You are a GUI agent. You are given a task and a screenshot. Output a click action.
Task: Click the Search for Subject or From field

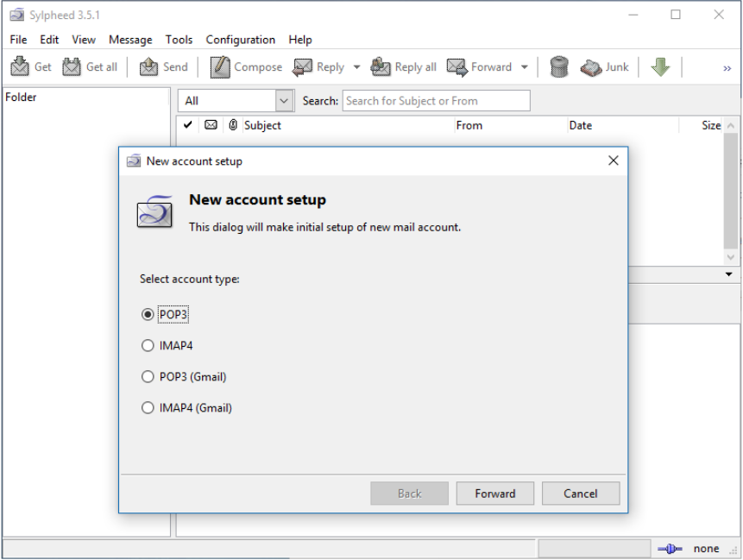tap(436, 100)
